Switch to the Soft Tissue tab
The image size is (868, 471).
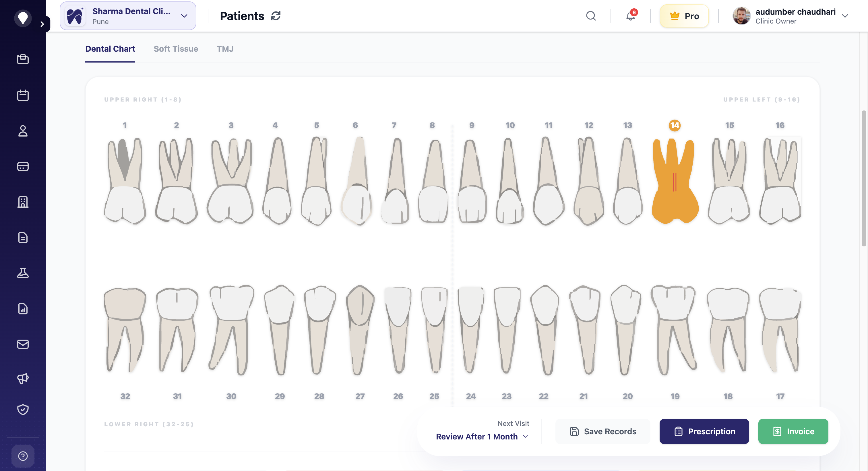pyautogui.click(x=176, y=49)
